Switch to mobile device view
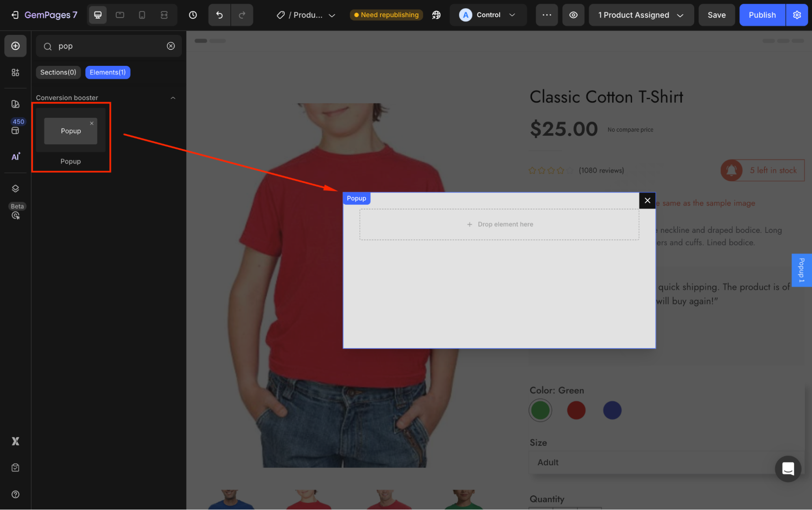This screenshot has height=510, width=812. click(142, 15)
